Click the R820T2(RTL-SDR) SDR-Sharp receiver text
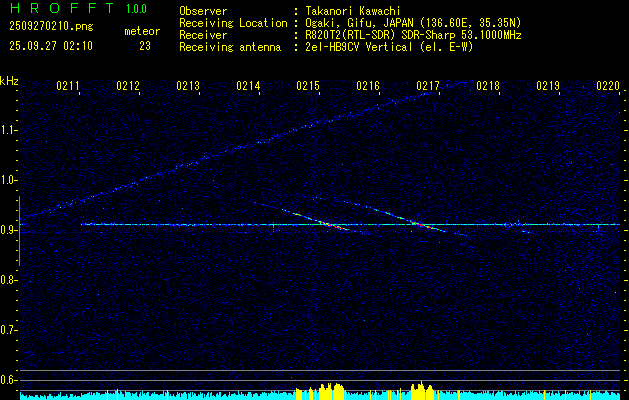The height and width of the screenshot is (400, 629). tap(413, 35)
